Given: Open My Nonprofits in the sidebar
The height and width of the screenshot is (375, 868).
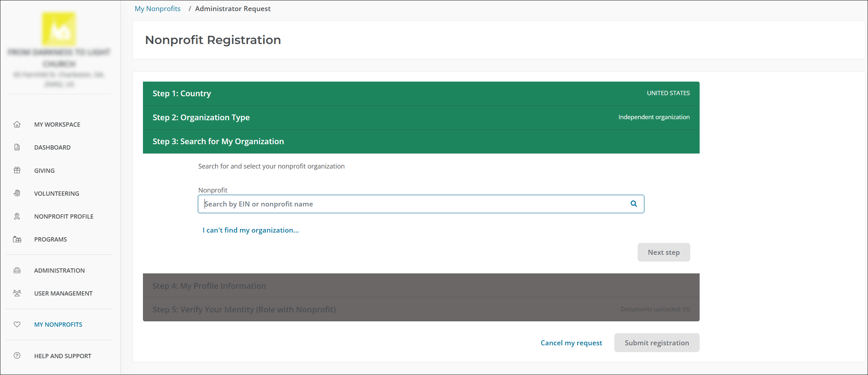Looking at the screenshot, I should [58, 325].
